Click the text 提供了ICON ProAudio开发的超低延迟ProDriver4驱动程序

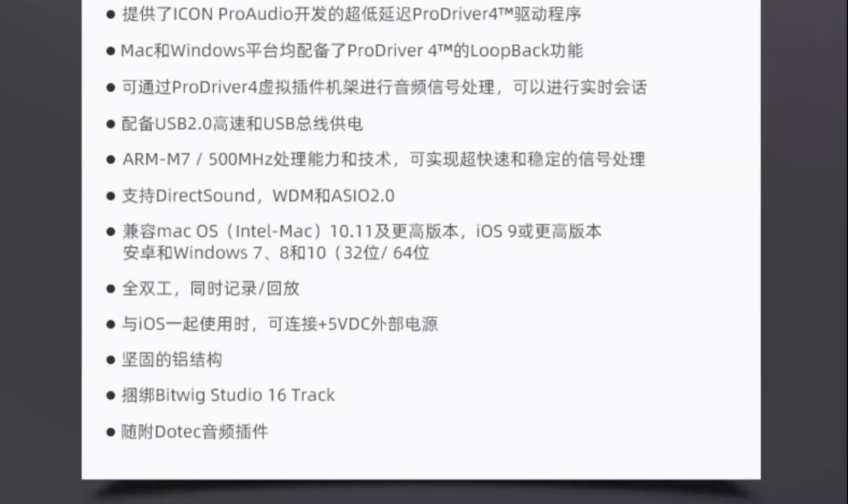click(351, 14)
